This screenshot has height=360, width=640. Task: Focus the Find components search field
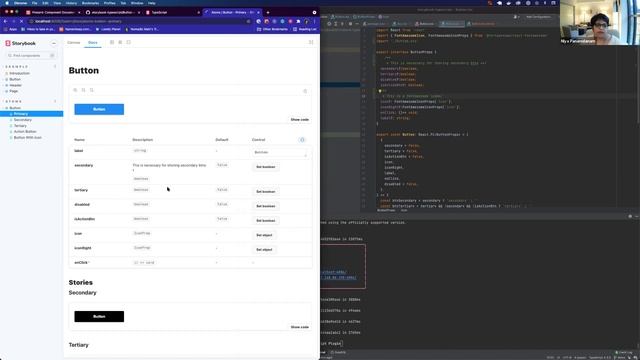[31, 56]
